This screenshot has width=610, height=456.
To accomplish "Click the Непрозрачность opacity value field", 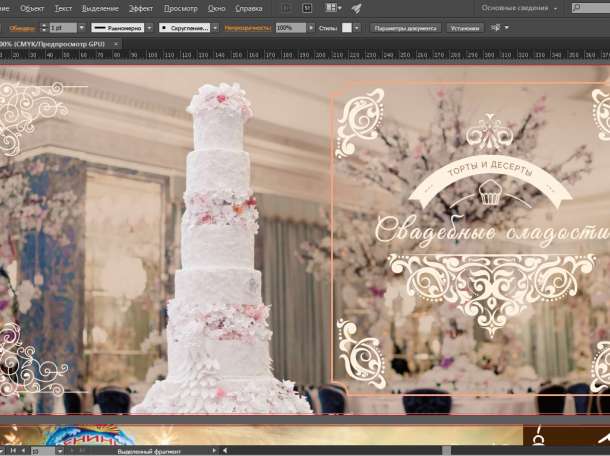I will pyautogui.click(x=289, y=28).
